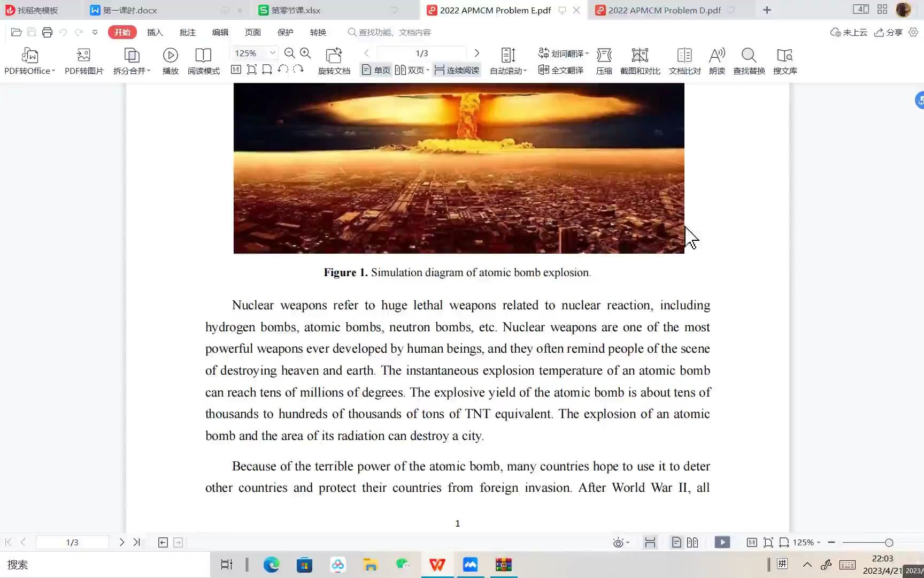Image resolution: width=924 pixels, height=578 pixels.
Task: Click the eye-protection mode icon in status bar
Action: [x=618, y=543]
